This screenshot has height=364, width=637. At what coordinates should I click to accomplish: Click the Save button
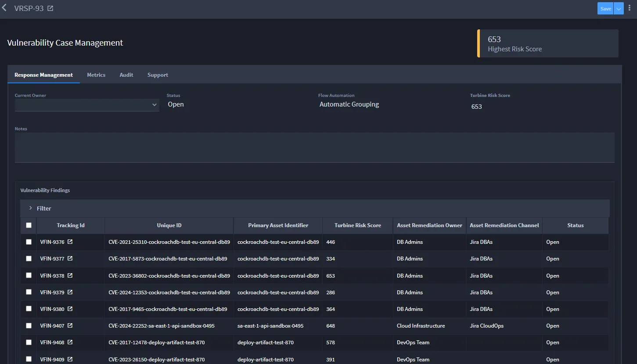605,9
